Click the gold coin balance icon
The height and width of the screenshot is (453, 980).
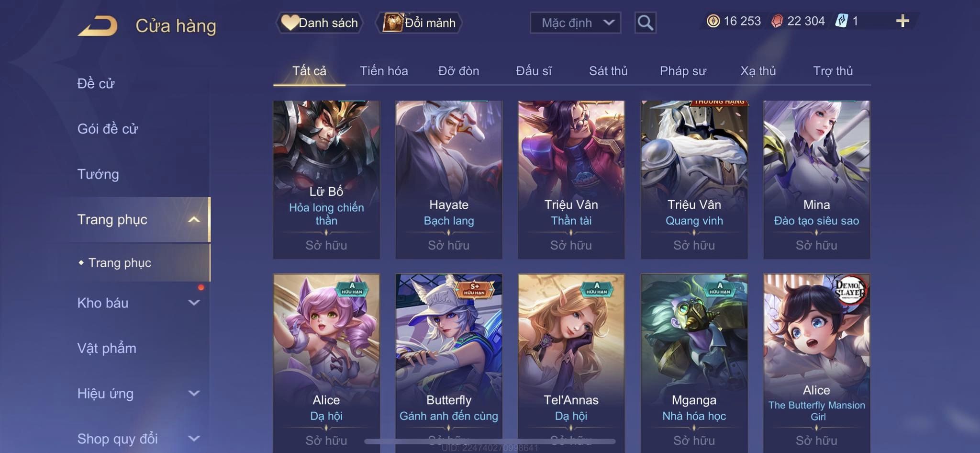(x=713, y=21)
